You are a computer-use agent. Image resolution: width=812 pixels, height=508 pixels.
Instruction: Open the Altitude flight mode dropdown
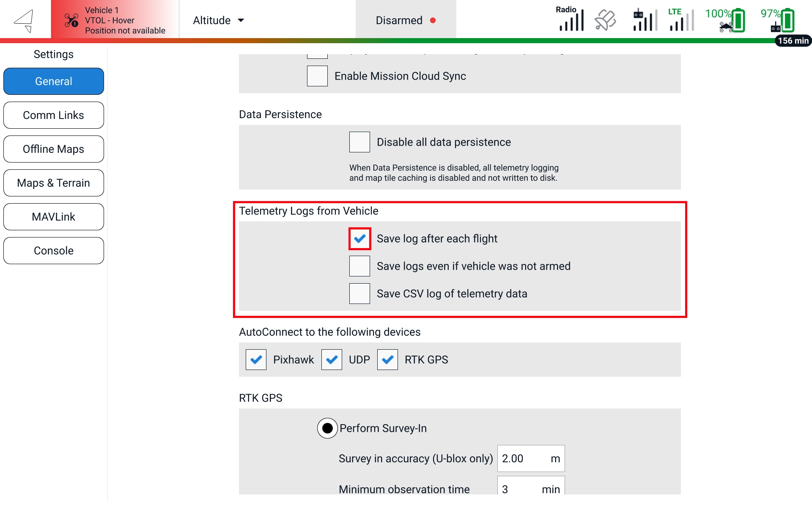(x=218, y=20)
